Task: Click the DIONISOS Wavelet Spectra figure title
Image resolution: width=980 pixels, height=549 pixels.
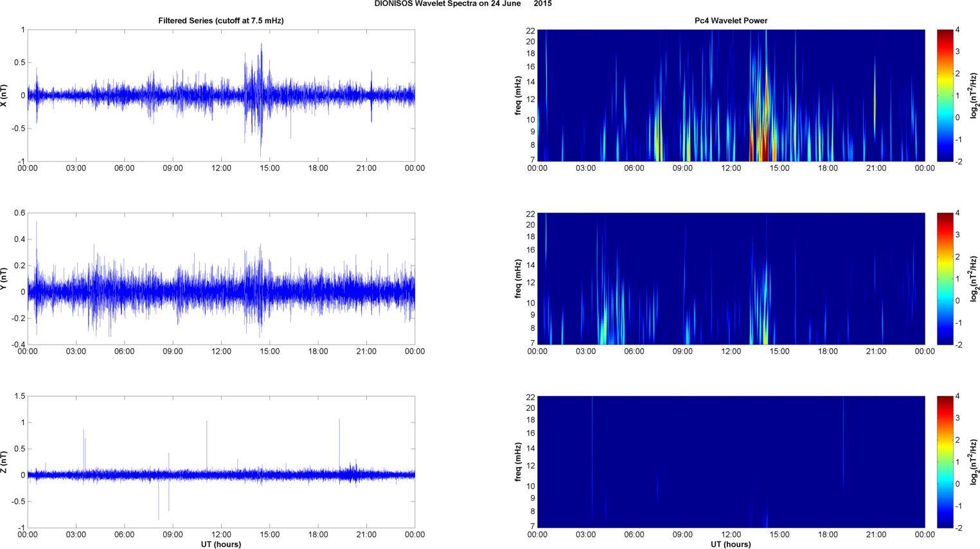Action: click(x=463, y=4)
